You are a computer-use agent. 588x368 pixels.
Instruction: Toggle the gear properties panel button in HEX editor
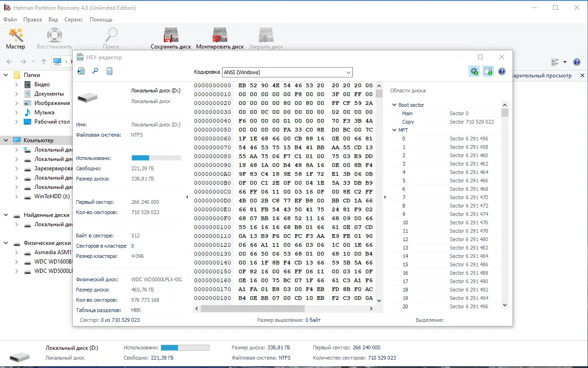[x=474, y=71]
